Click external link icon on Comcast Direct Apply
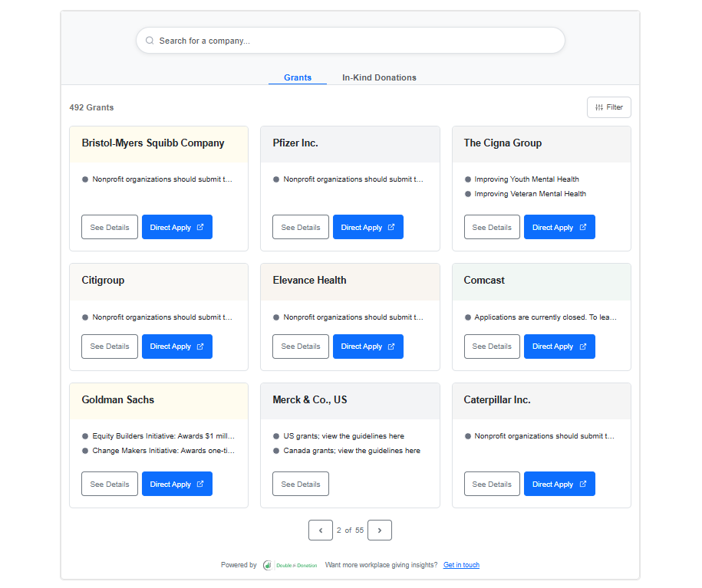 pyautogui.click(x=582, y=347)
